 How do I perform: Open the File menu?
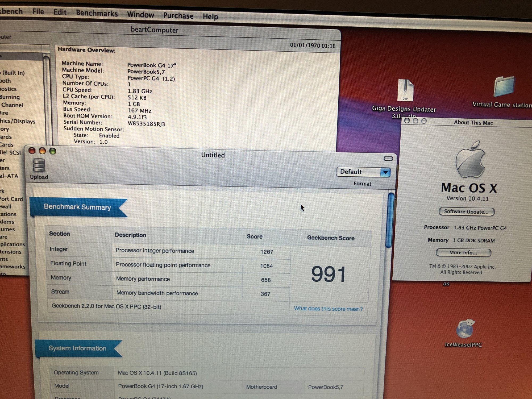[x=38, y=11]
